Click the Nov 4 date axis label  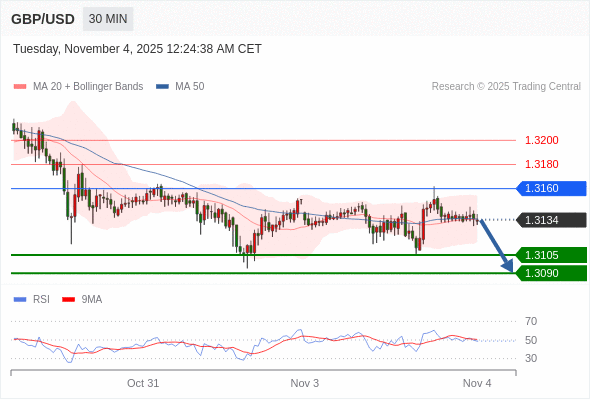pos(477,383)
